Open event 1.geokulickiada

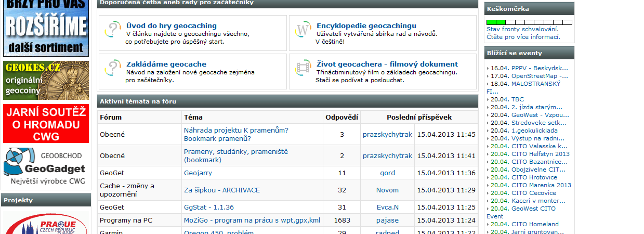pos(534,130)
